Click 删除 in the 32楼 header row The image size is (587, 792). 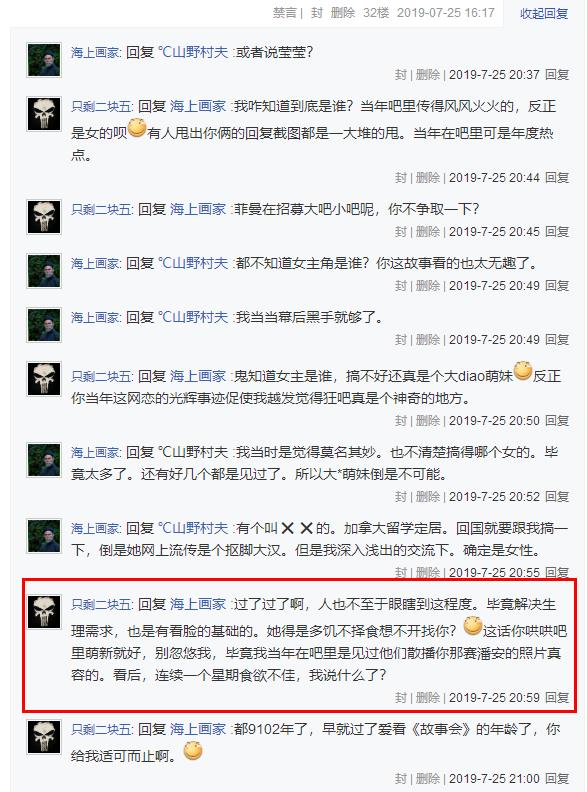pos(343,13)
